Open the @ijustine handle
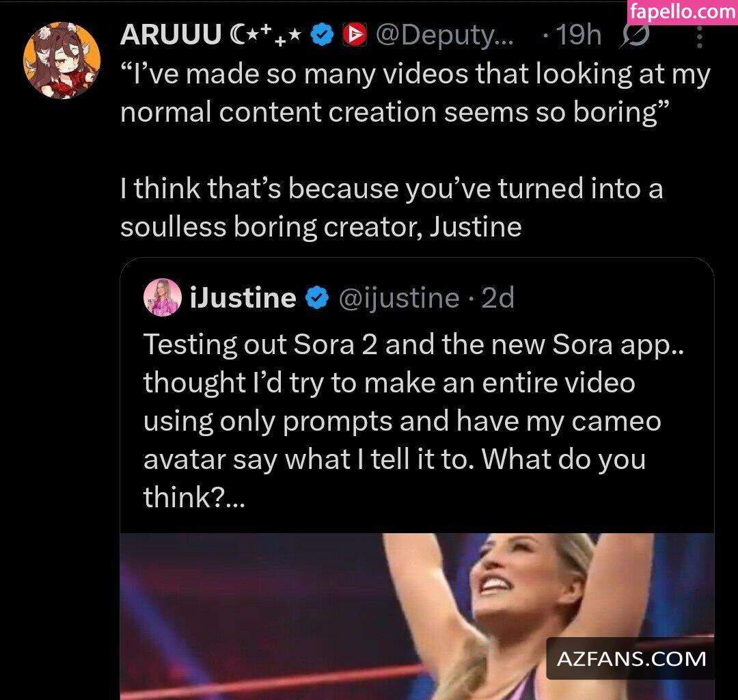The image size is (738, 700). [x=399, y=298]
